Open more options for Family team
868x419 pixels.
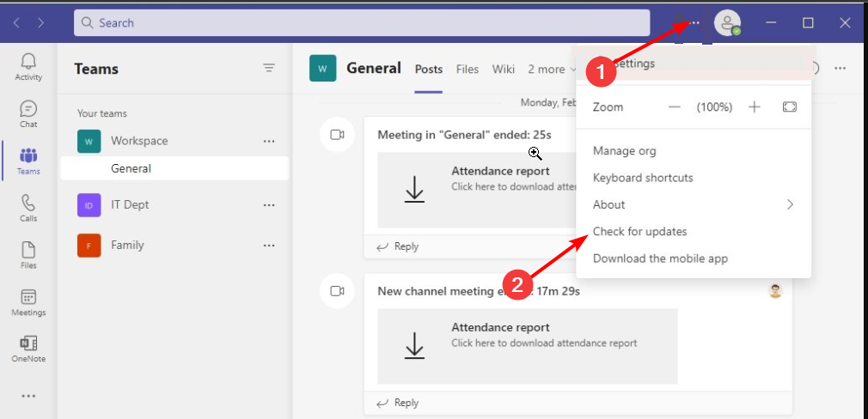[x=269, y=246]
